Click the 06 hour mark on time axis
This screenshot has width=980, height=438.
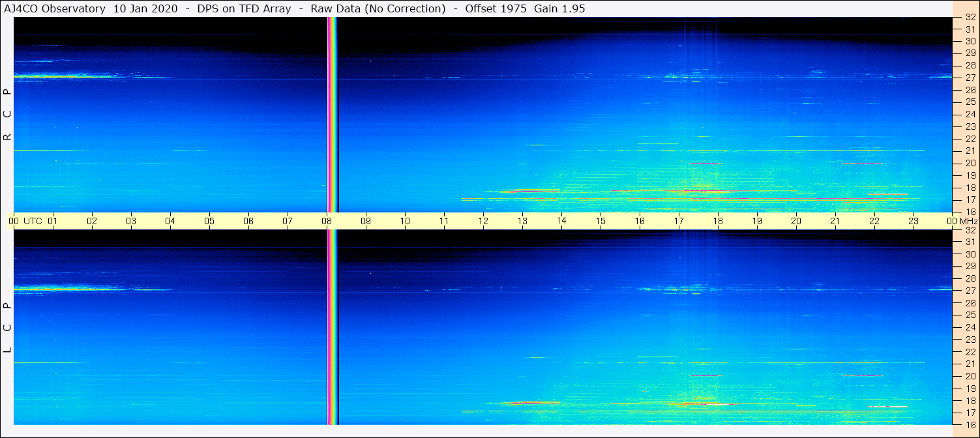[248, 221]
